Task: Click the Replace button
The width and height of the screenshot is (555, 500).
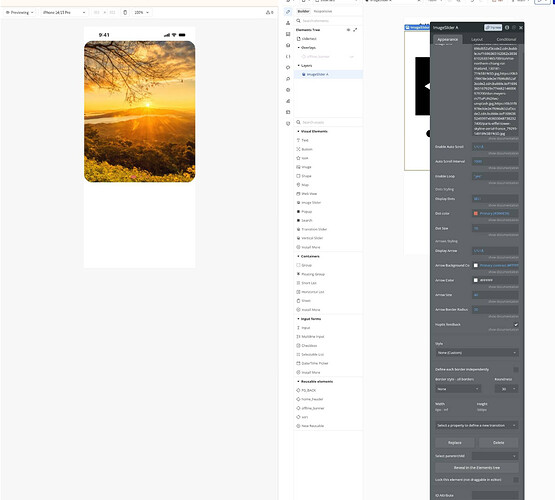Action: [x=455, y=443]
